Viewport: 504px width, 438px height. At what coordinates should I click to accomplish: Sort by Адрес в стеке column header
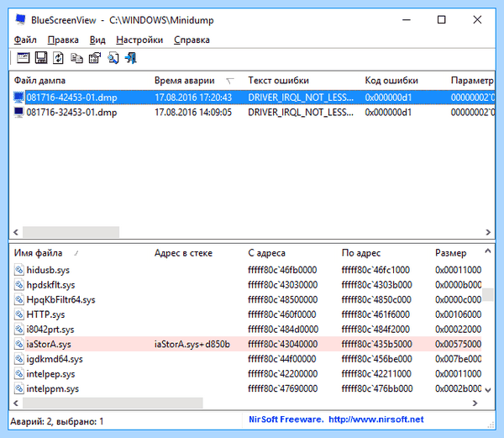click(x=183, y=253)
